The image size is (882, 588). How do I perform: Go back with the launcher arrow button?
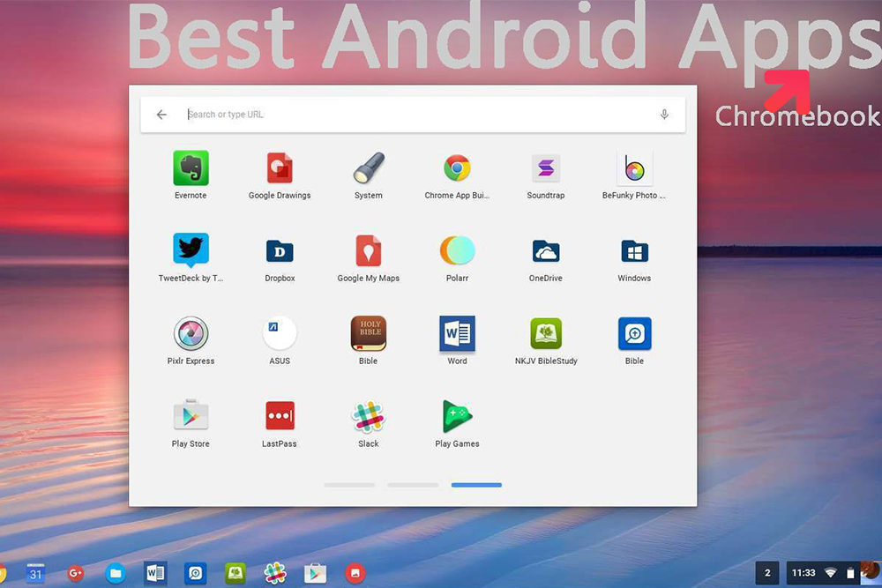pyautogui.click(x=161, y=115)
